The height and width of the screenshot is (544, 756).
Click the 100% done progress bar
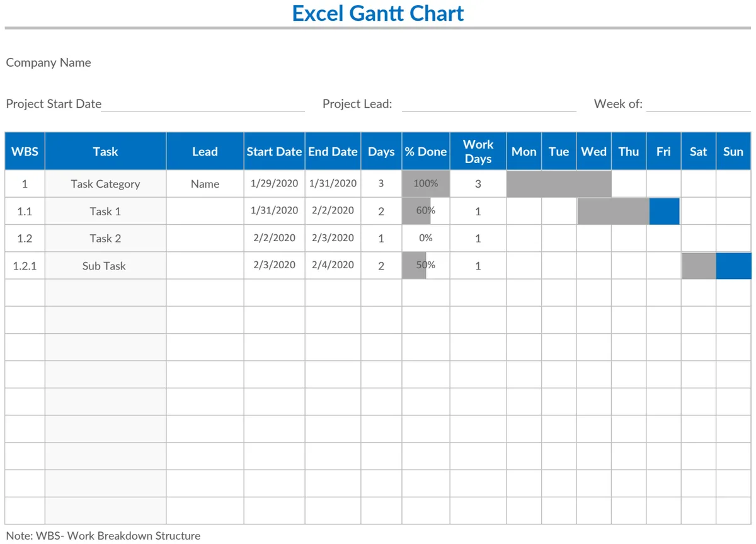pos(426,183)
